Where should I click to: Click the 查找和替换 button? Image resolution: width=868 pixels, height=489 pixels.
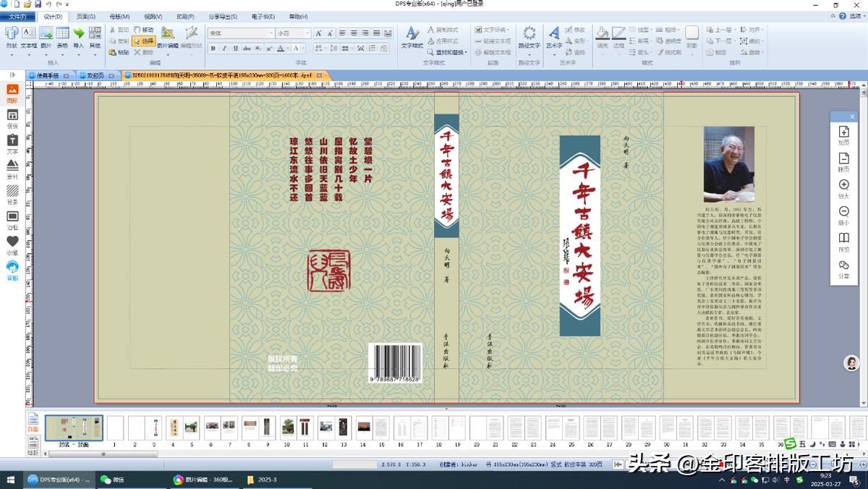tap(446, 51)
